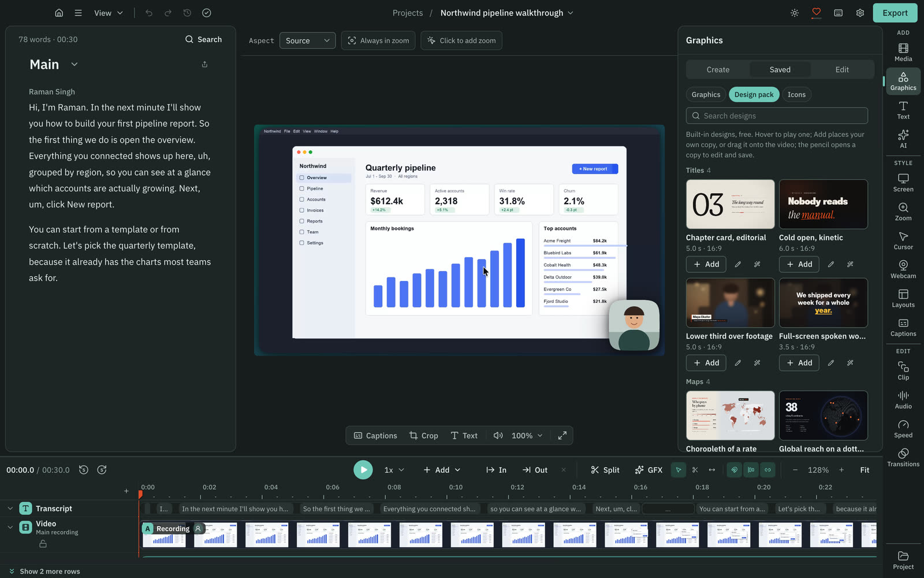Screen dimensions: 924x578
Task: Skip back five seconds icon
Action: pos(84,470)
